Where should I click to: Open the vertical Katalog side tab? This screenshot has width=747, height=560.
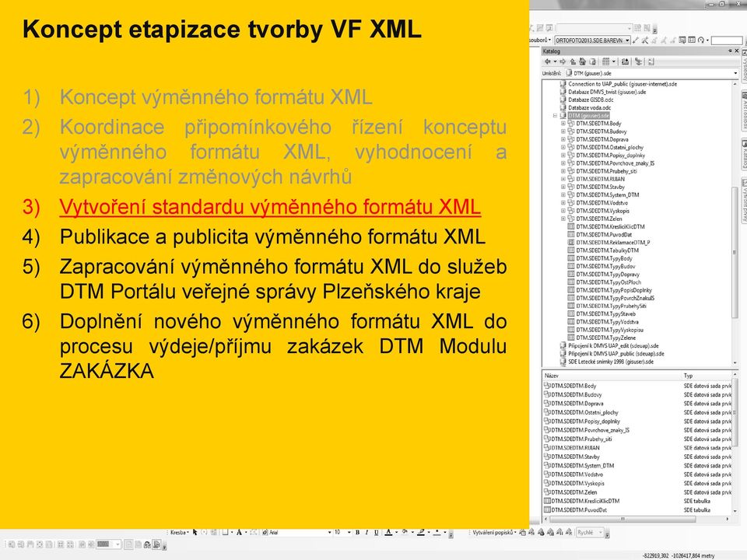tap(743, 152)
